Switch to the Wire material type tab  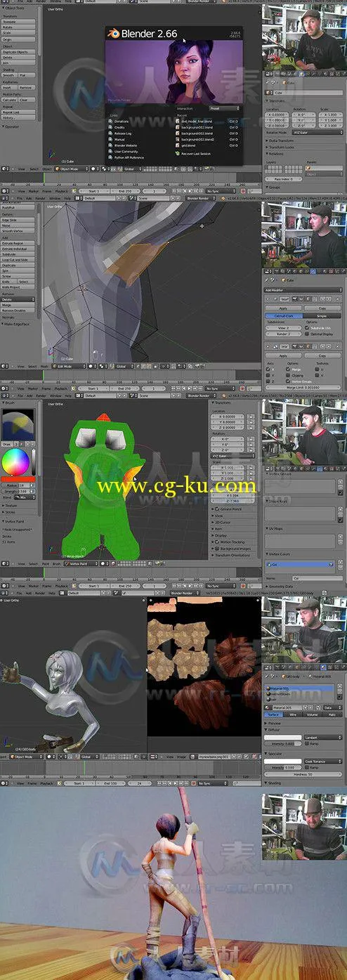pyautogui.click(x=293, y=714)
